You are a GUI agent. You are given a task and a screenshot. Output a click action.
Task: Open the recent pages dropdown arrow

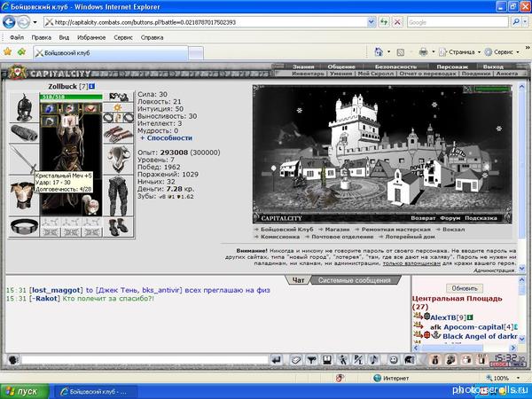tap(35, 23)
